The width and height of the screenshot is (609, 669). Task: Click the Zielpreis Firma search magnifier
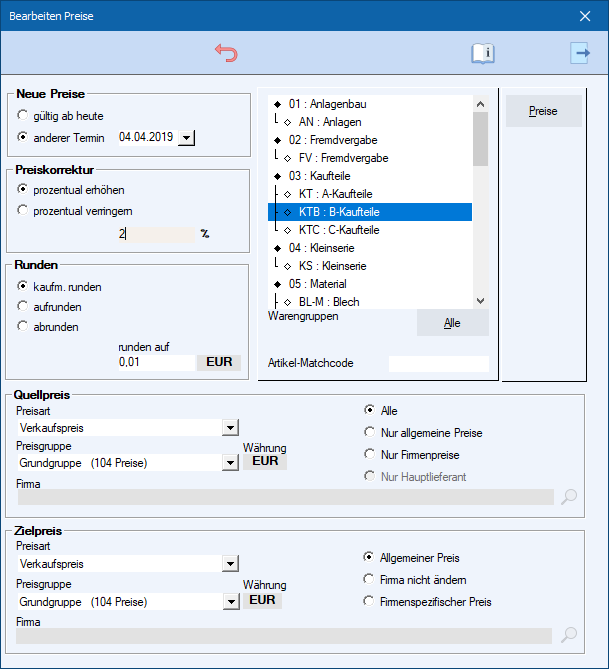point(569,635)
